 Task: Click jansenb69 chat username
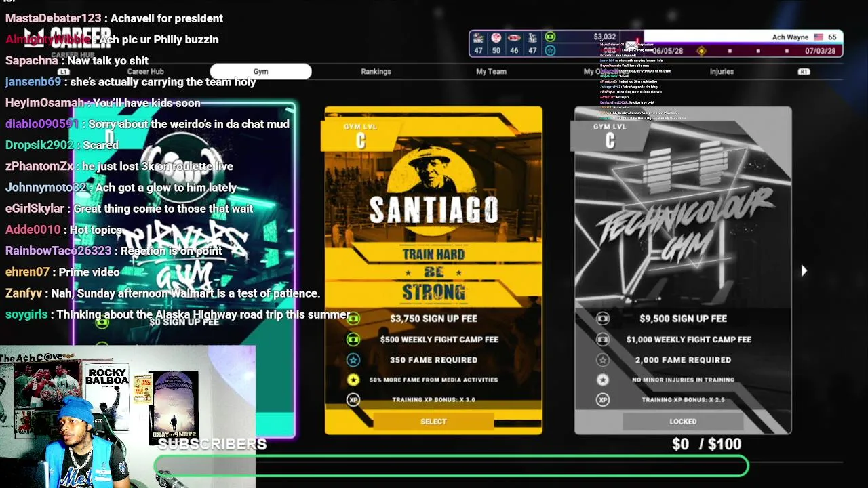pyautogui.click(x=33, y=81)
